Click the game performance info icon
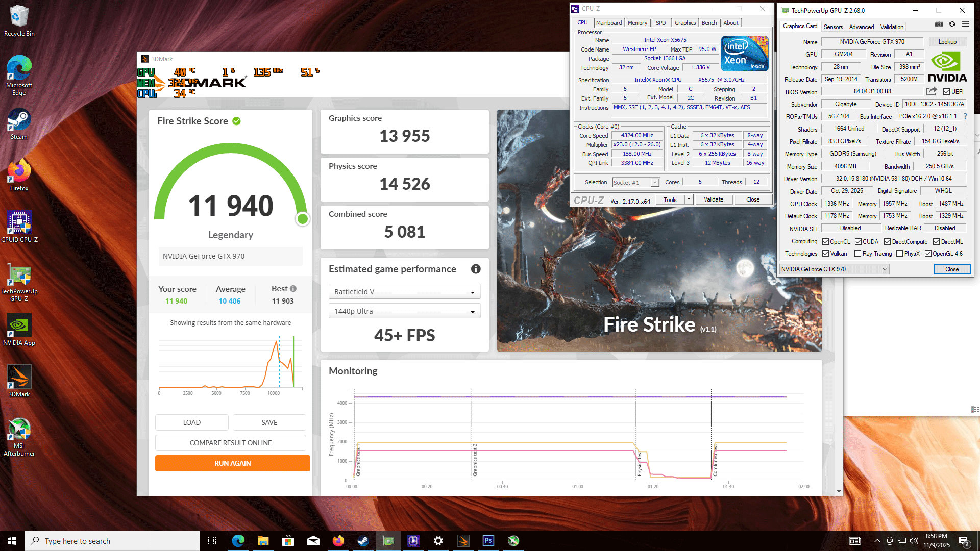This screenshot has height=551, width=980. click(475, 269)
